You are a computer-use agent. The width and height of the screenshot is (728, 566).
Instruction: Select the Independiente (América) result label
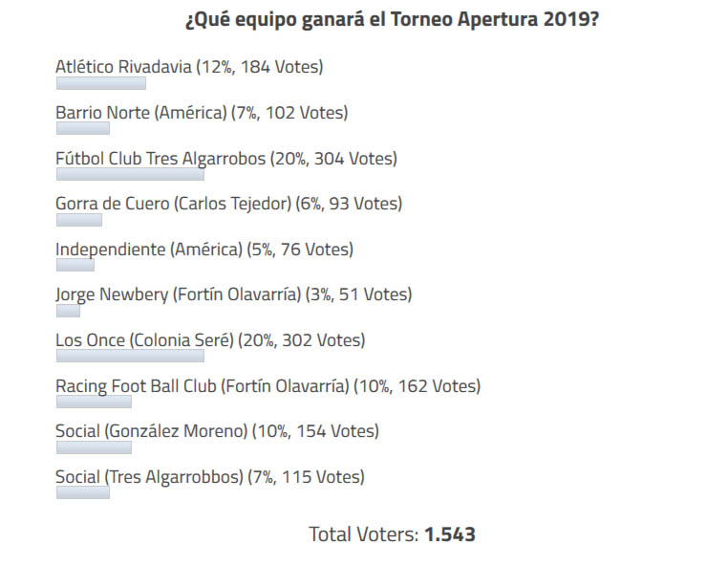point(204,250)
